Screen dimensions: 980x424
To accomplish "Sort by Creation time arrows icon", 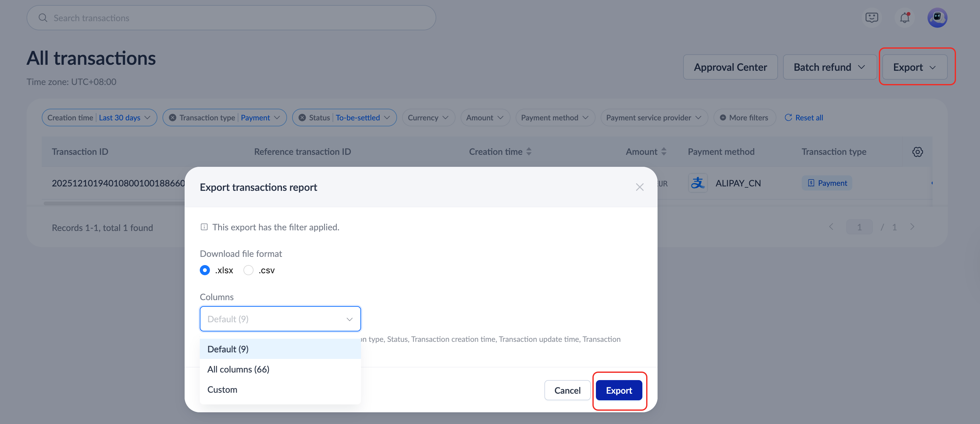I will point(529,152).
